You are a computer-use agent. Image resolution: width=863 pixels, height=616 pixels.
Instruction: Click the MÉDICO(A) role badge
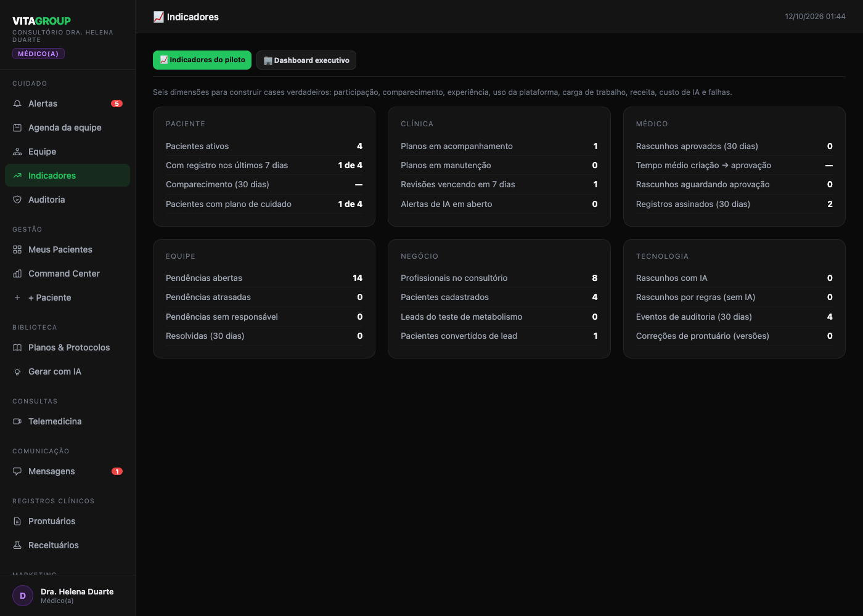click(38, 54)
